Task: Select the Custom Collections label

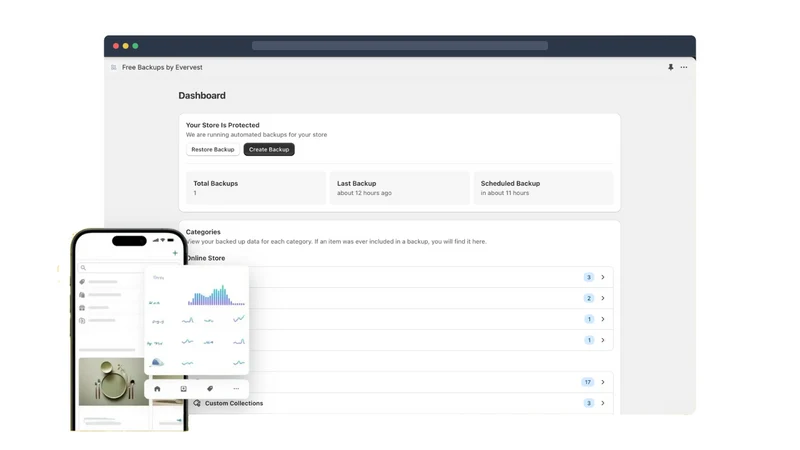Action: click(234, 403)
